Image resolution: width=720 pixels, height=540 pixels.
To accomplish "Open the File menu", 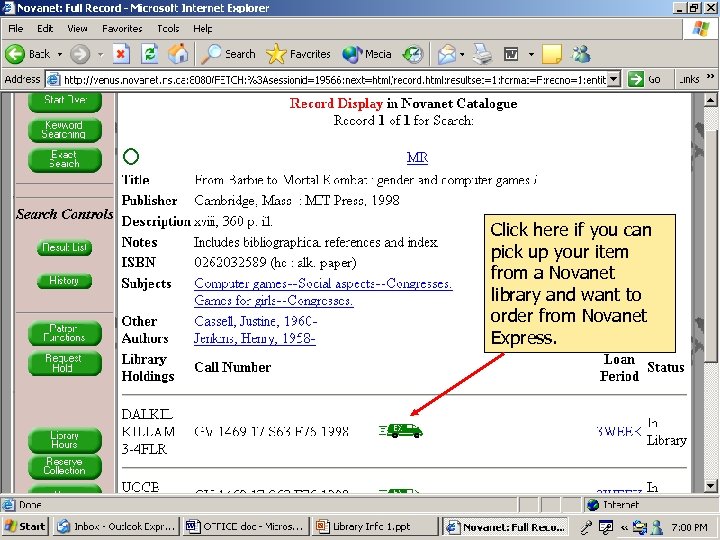I will [x=15, y=28].
